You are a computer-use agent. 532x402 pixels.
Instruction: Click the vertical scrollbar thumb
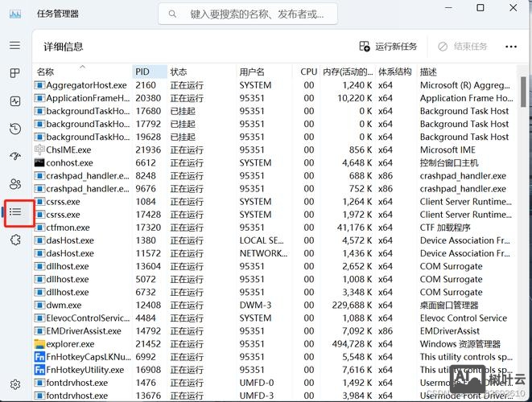(x=523, y=92)
